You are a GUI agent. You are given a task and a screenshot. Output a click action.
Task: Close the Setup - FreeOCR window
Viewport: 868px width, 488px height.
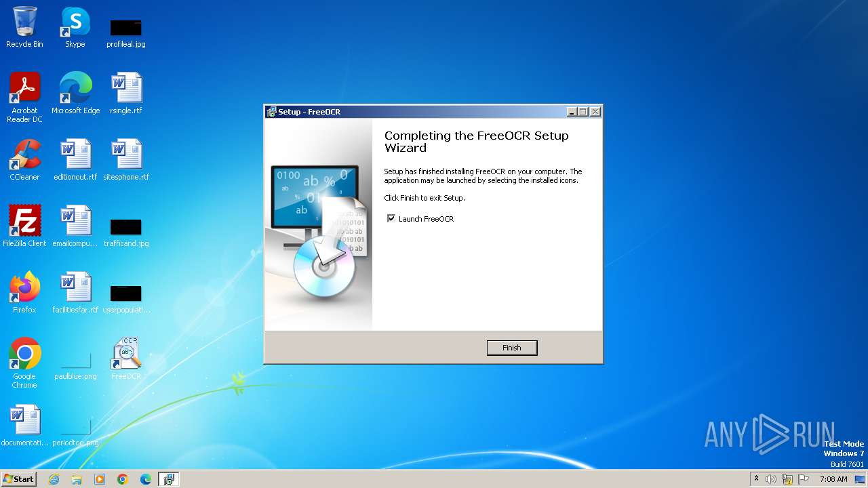(x=595, y=112)
